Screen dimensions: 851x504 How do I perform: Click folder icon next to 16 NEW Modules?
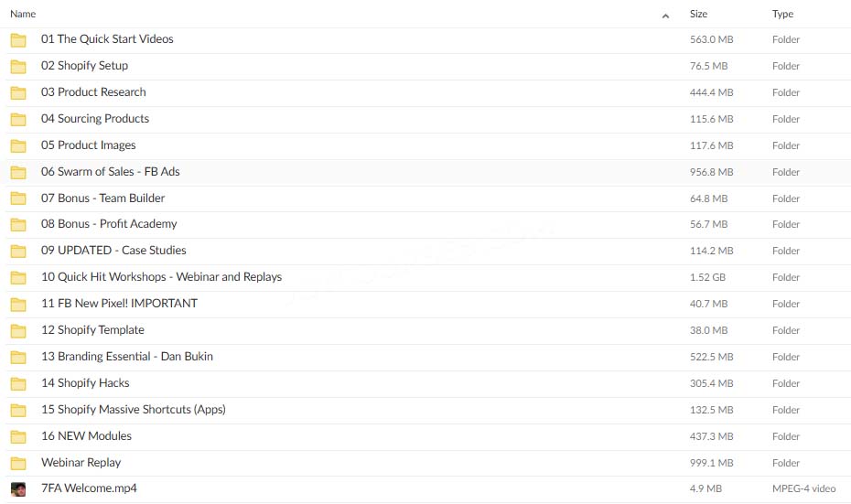[x=18, y=436]
